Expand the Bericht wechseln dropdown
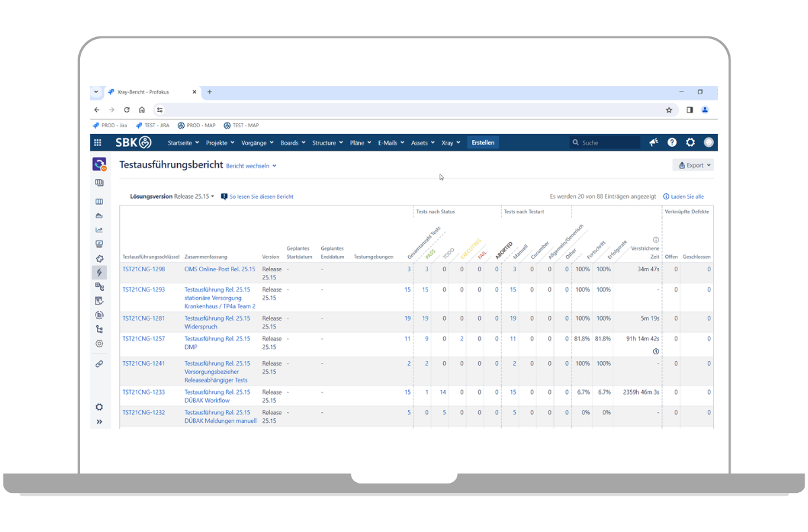The height and width of the screenshot is (532, 808). (x=251, y=166)
